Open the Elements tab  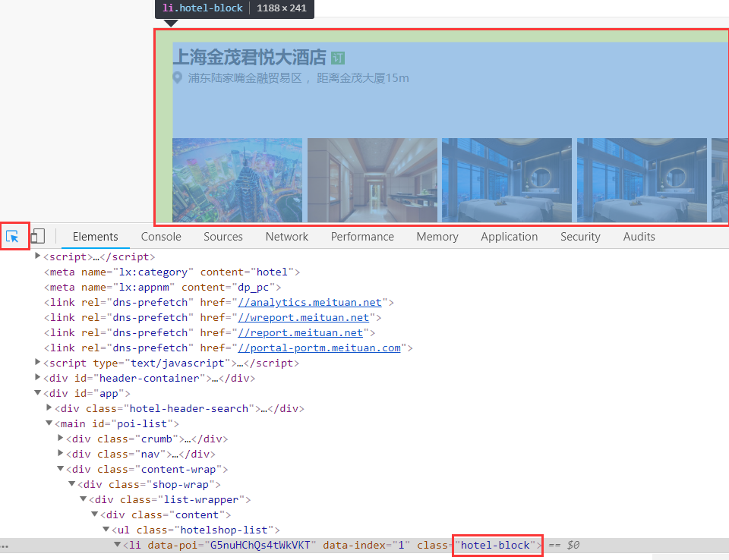[x=96, y=237]
